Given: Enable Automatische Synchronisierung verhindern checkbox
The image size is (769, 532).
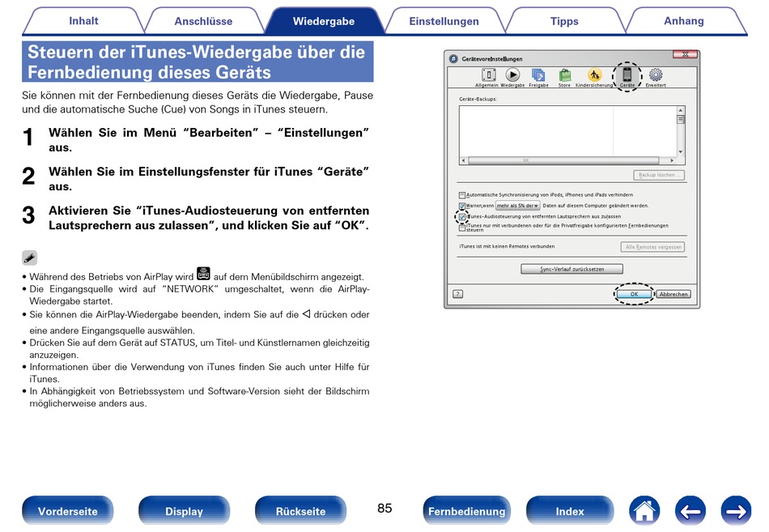Looking at the screenshot, I should coord(461,195).
